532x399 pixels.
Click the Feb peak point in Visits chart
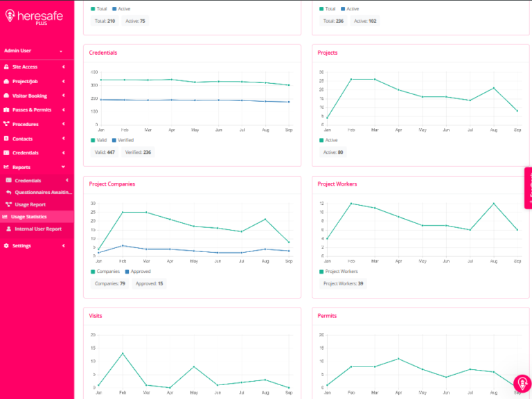123,353
